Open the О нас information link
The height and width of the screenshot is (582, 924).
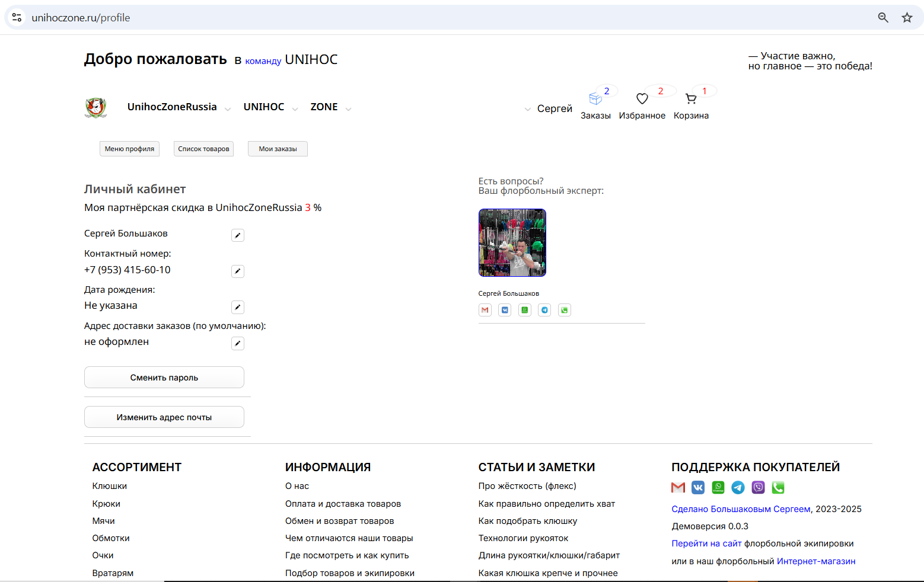tap(297, 486)
